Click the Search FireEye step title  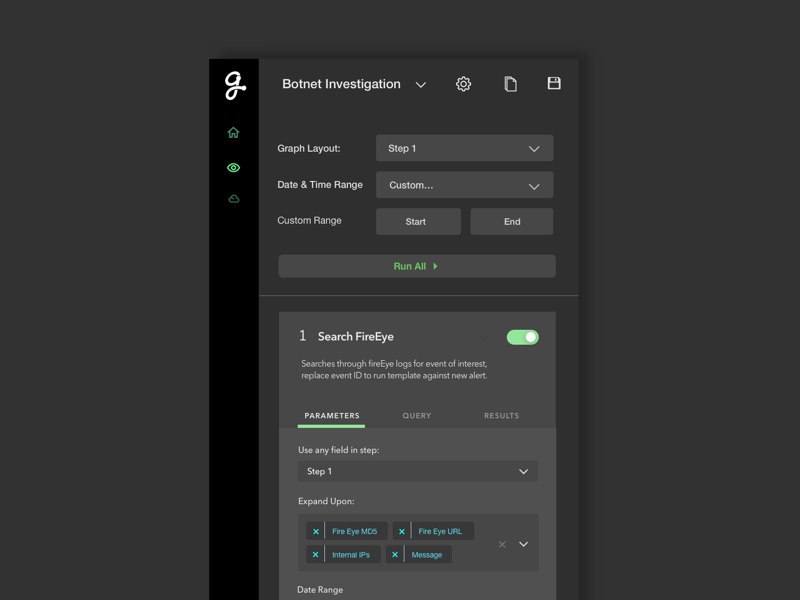click(x=356, y=337)
